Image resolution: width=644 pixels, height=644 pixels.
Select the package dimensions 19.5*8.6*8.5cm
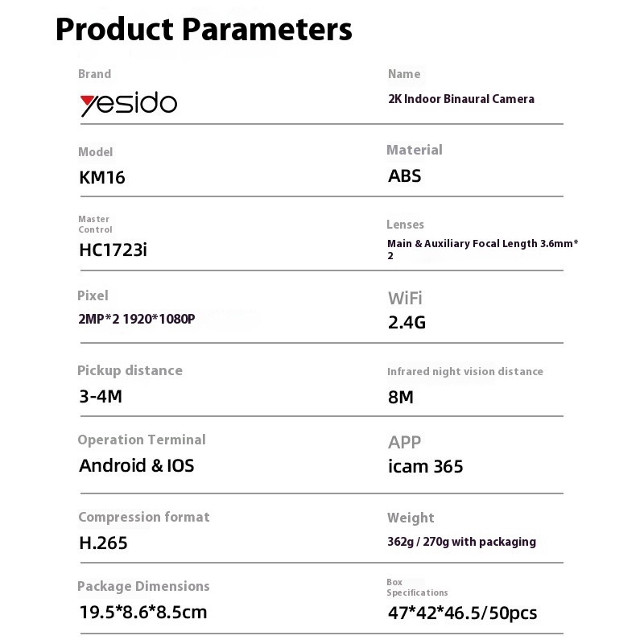pos(142,612)
